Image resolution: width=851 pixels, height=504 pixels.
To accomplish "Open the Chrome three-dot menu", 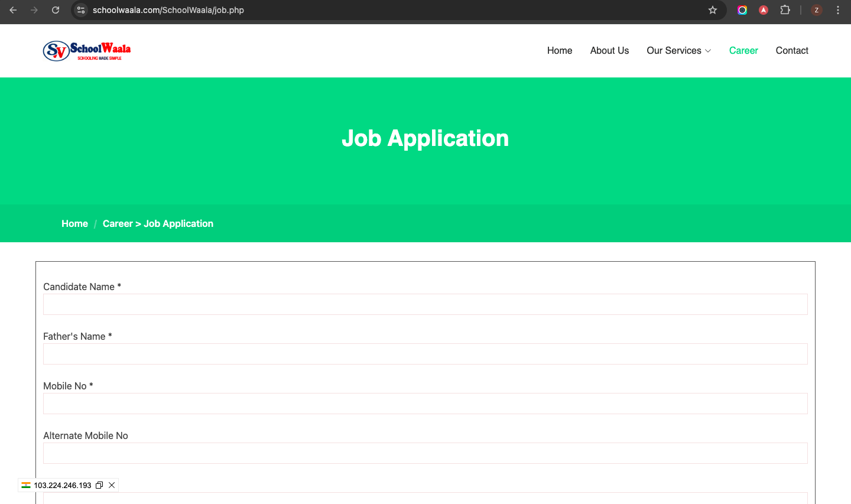I will pyautogui.click(x=838, y=10).
